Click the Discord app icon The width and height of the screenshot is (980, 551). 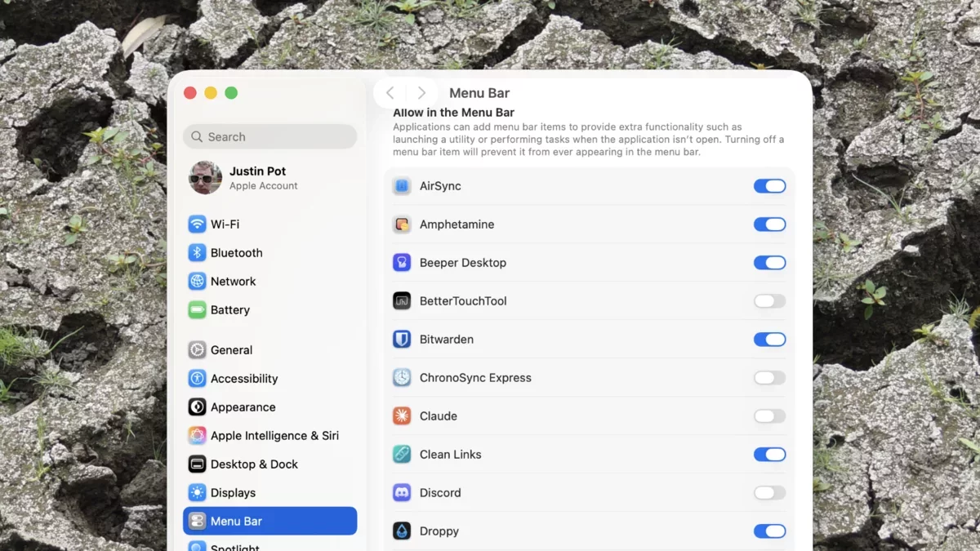(x=401, y=492)
